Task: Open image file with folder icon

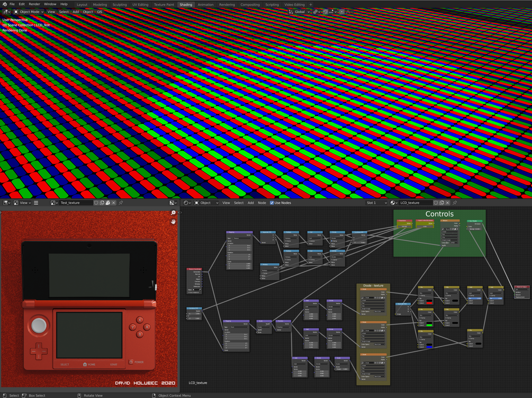Action: (107, 203)
